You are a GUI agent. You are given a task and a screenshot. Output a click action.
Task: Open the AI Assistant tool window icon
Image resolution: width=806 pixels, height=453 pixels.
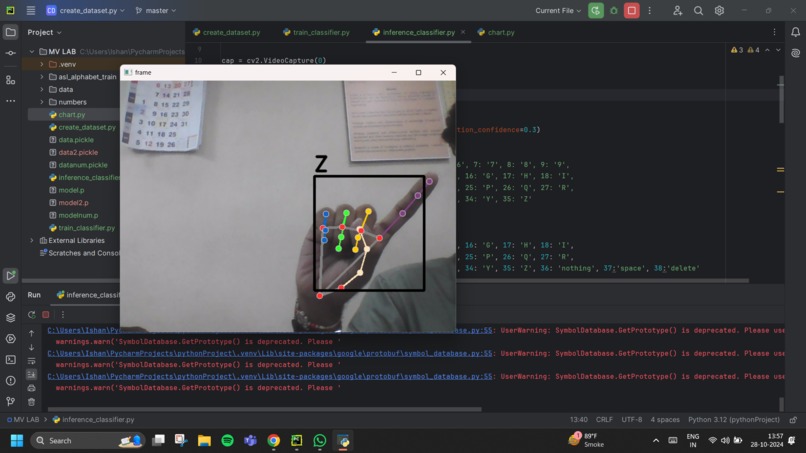coord(795,53)
